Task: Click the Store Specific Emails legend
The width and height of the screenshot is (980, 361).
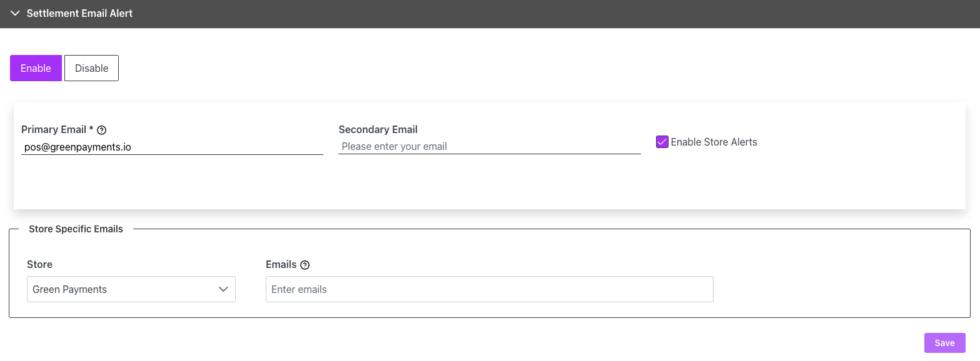Action: [x=76, y=229]
